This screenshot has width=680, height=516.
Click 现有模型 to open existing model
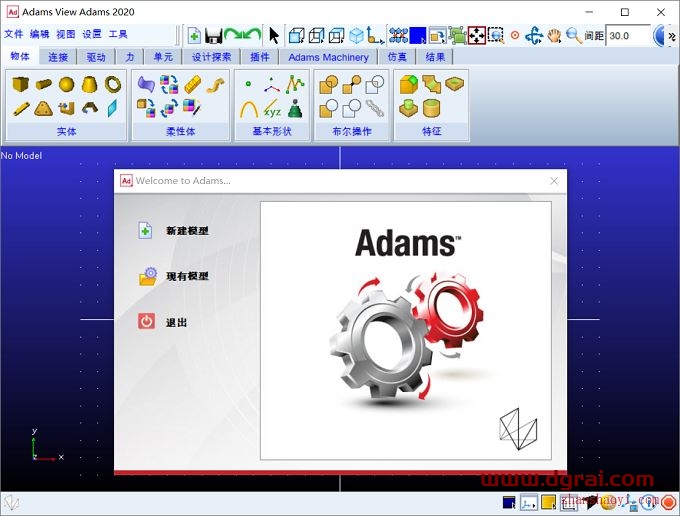coord(187,276)
